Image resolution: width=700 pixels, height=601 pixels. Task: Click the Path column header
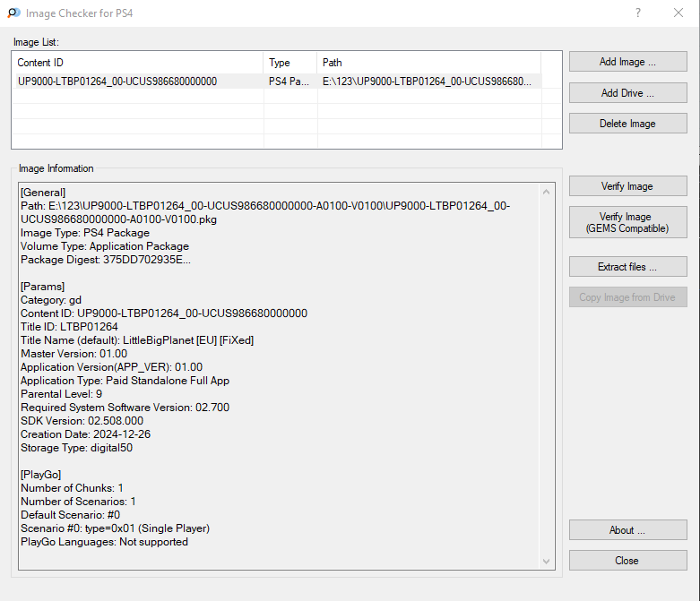click(429, 63)
